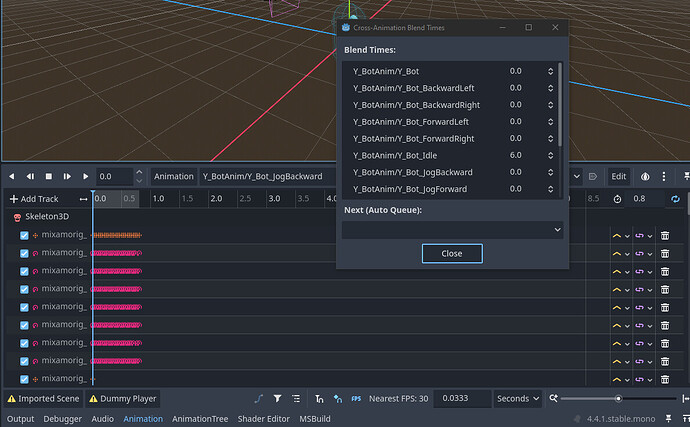The height and width of the screenshot is (427, 690).
Task: Click the Blend Times list scrollbar
Action: coord(560,104)
